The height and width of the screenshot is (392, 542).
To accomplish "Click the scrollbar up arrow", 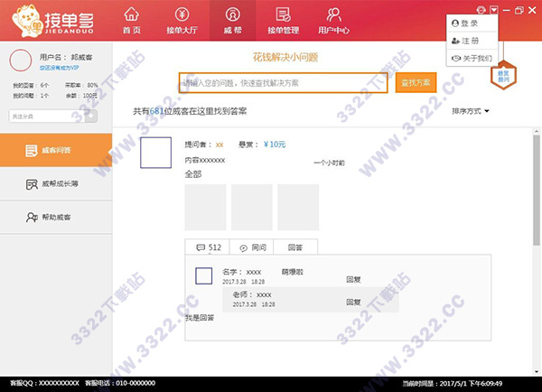I will pos(536,132).
